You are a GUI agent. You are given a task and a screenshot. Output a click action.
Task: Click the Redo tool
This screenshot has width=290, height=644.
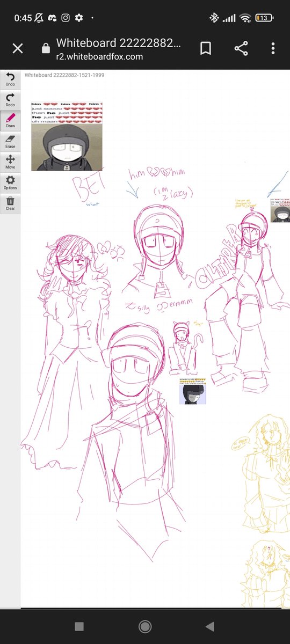tap(10, 100)
